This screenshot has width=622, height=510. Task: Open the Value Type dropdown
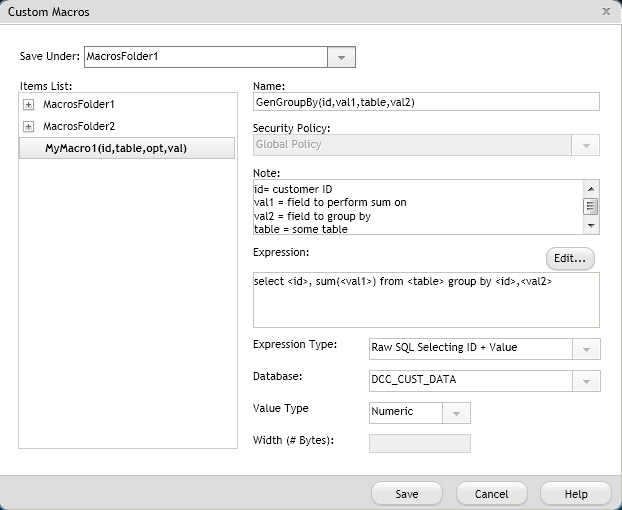point(456,412)
